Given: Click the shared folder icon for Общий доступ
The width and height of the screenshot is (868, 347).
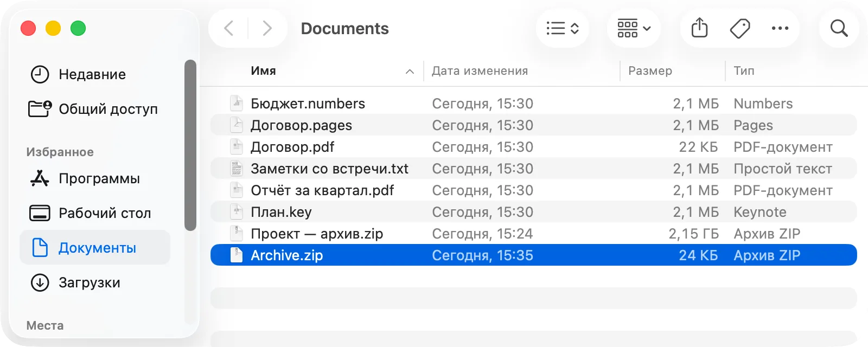Looking at the screenshot, I should (40, 109).
